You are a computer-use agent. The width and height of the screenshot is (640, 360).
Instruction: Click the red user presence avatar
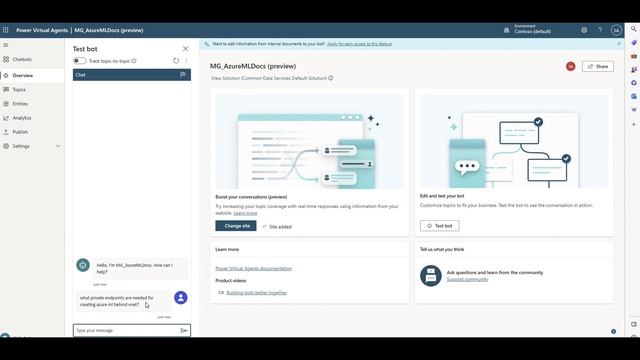point(571,66)
